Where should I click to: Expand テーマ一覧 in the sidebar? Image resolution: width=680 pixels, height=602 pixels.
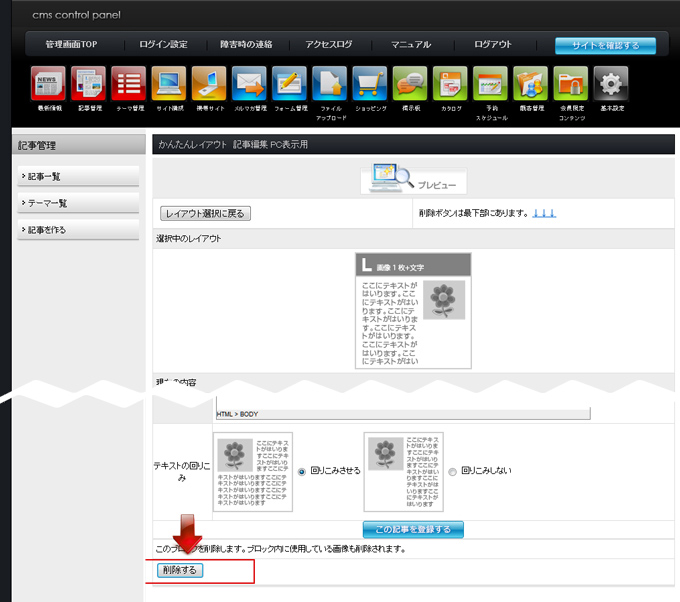pos(78,203)
